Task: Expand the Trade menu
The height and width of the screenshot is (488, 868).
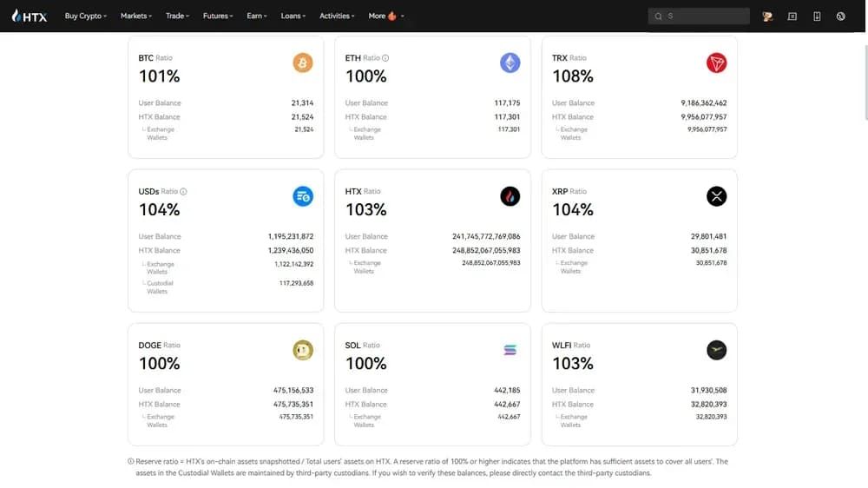Action: click(177, 16)
